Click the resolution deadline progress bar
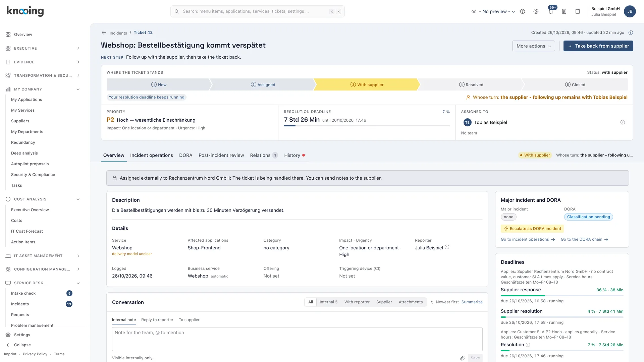Viewport: 644px width, 362px height. [x=367, y=126]
